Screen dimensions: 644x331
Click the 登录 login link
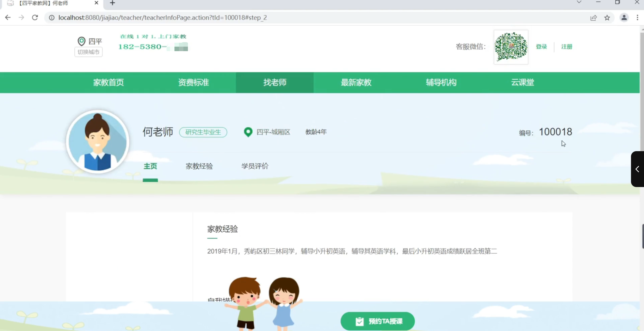541,47
